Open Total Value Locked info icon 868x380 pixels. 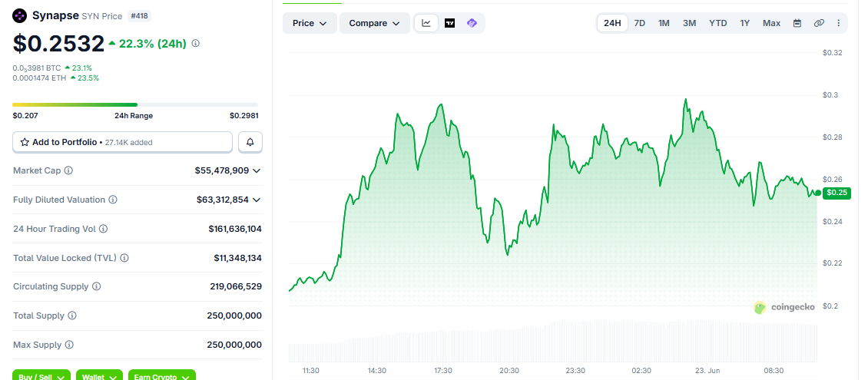point(124,258)
